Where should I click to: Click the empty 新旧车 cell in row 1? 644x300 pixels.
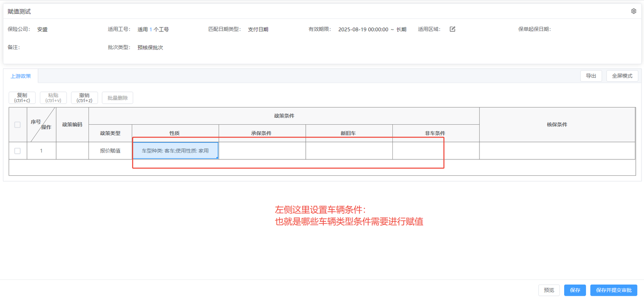tap(349, 150)
